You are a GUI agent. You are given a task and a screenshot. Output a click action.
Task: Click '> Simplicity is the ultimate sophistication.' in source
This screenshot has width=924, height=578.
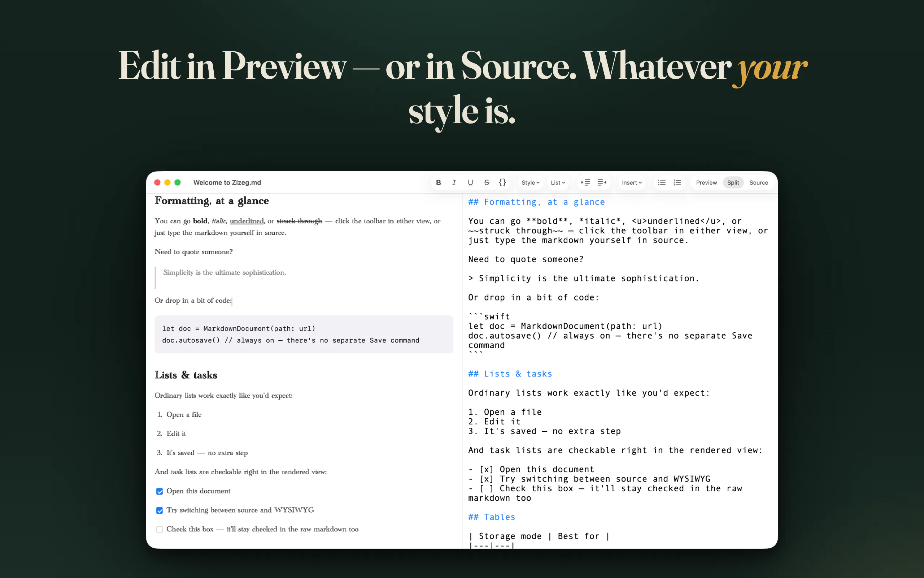[x=584, y=279]
